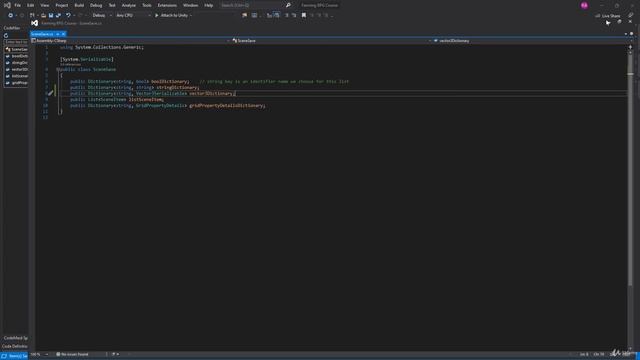Pin the SceneSave.cs tab
The width and height of the screenshot is (640, 360).
click(58, 34)
